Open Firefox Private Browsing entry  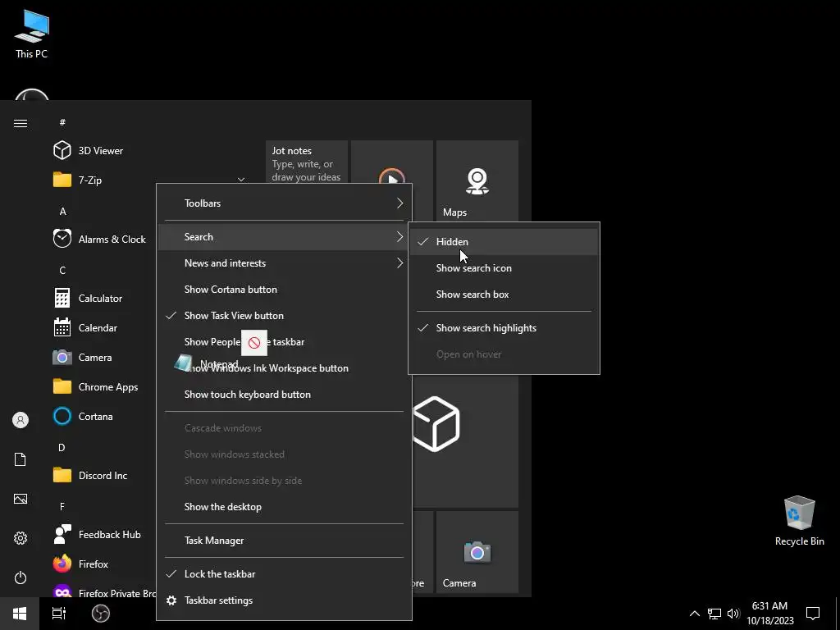[x=104, y=591]
